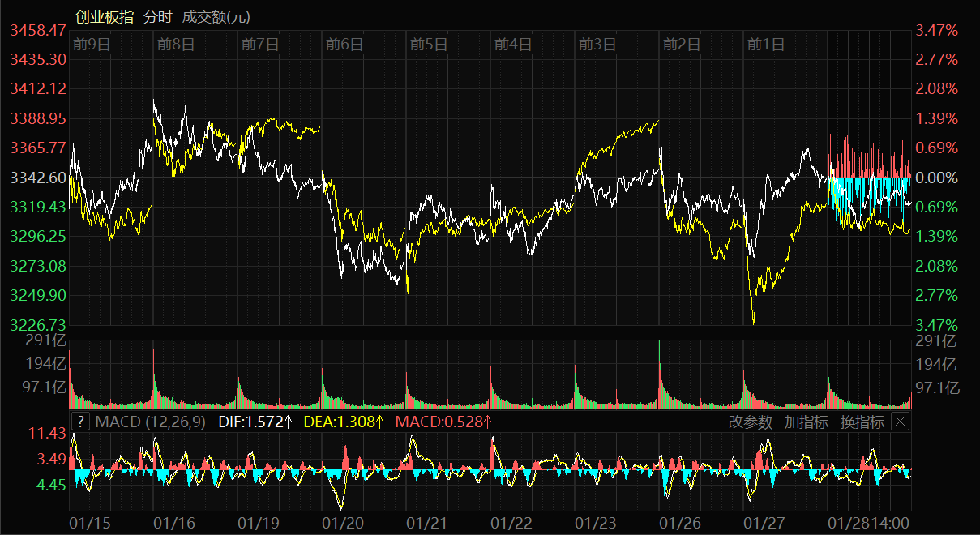Click the 3342.60 baseline price label
This screenshot has width=980, height=535.
point(38,178)
